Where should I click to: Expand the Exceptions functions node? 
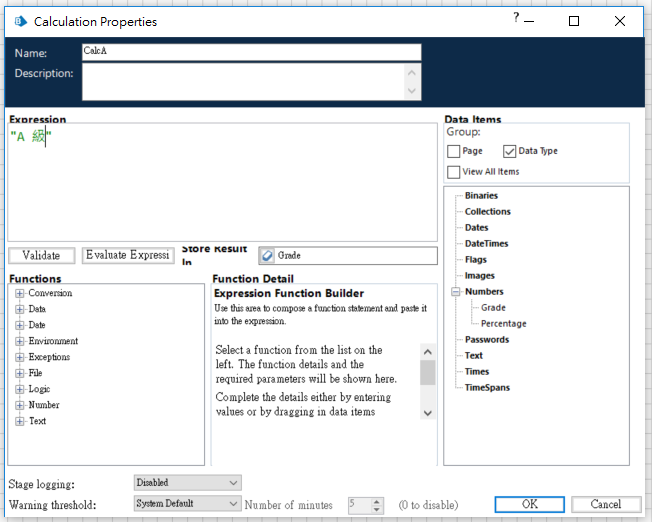coord(19,357)
